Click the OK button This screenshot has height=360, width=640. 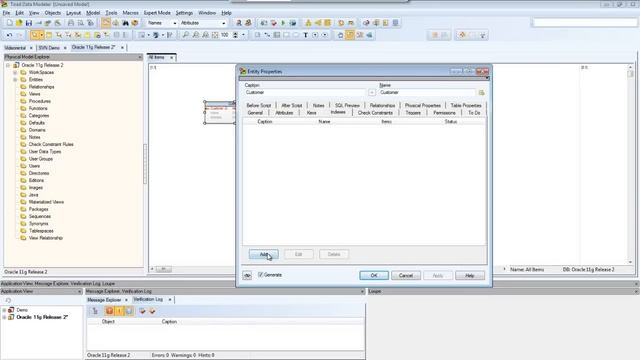pyautogui.click(x=374, y=276)
